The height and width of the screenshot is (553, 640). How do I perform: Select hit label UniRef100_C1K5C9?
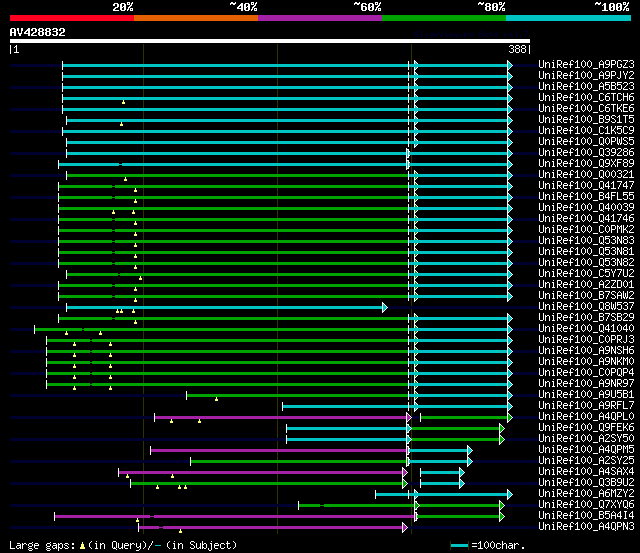[586, 131]
